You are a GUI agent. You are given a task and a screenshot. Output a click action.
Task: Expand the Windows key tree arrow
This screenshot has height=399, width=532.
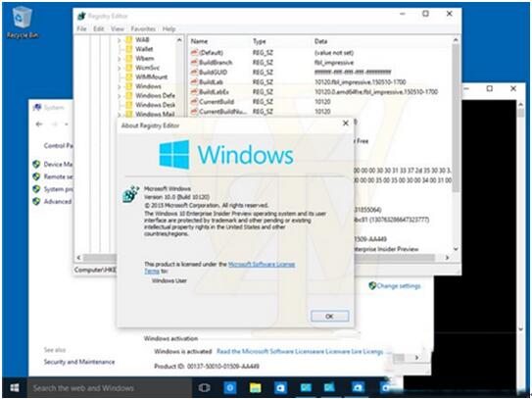[x=120, y=86]
